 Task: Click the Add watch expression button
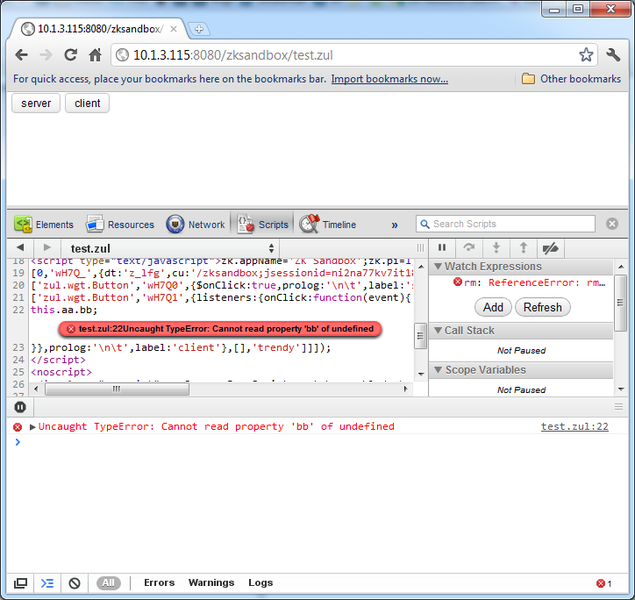[493, 308]
